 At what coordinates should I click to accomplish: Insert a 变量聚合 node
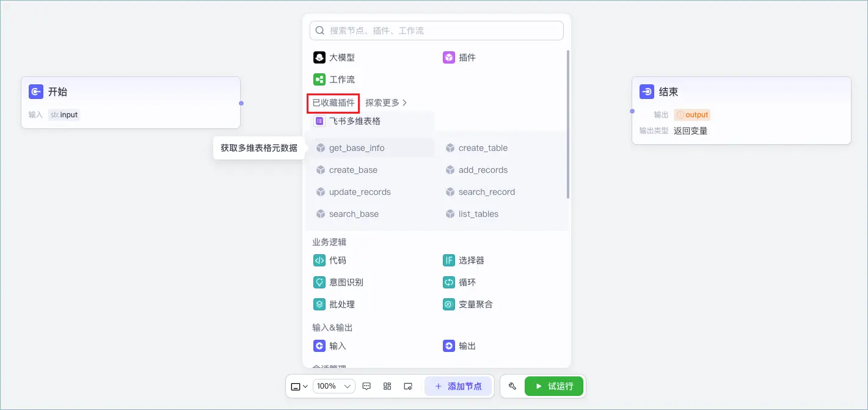pos(468,304)
